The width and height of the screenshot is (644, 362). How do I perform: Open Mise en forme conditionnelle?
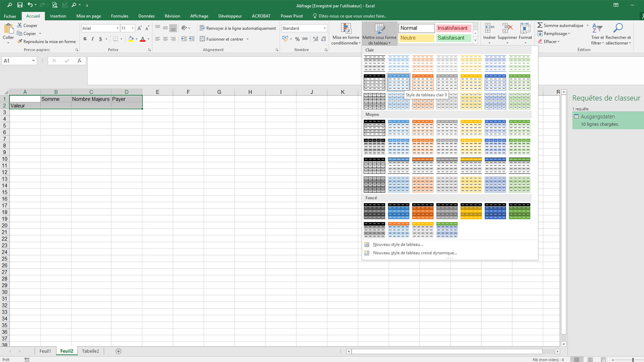[345, 34]
